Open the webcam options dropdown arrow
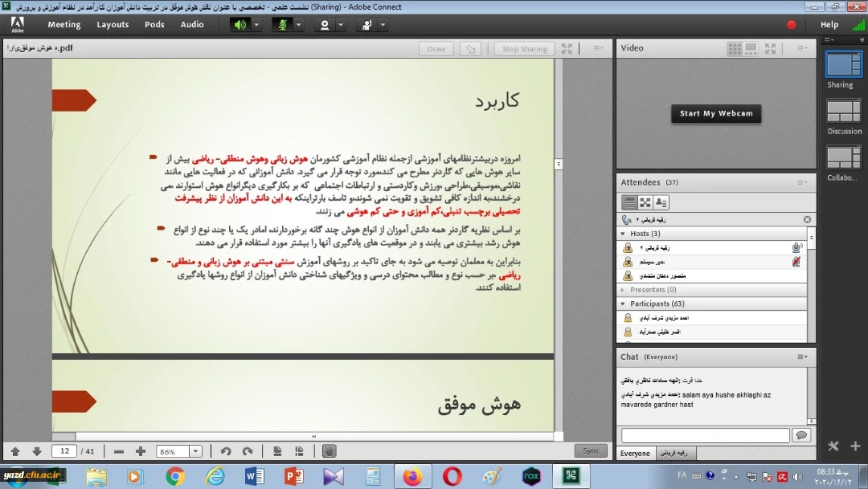 point(341,25)
